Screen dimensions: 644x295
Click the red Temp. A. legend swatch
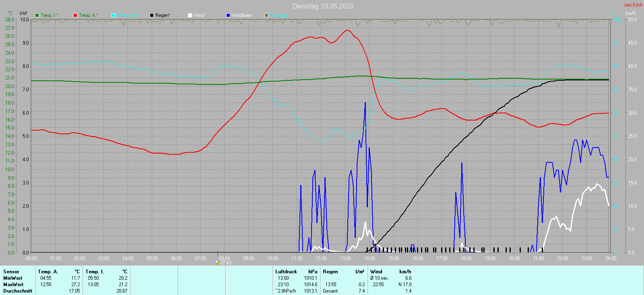(x=75, y=15)
